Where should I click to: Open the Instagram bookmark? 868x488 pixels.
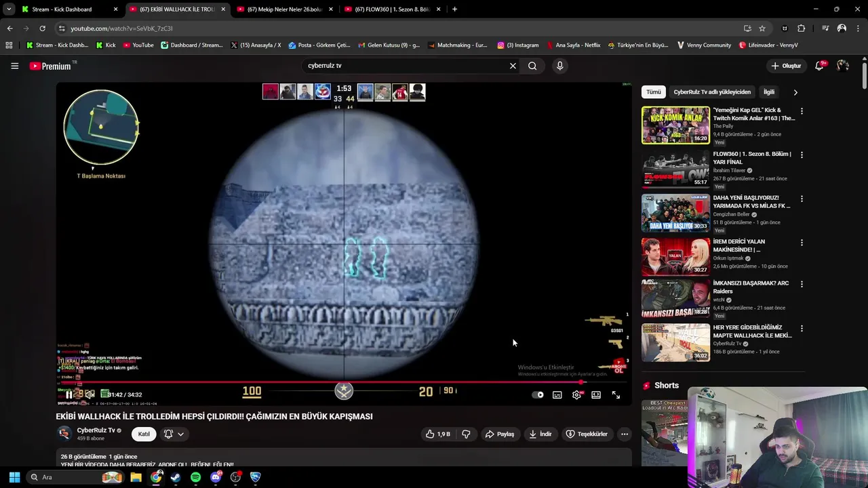[518, 45]
